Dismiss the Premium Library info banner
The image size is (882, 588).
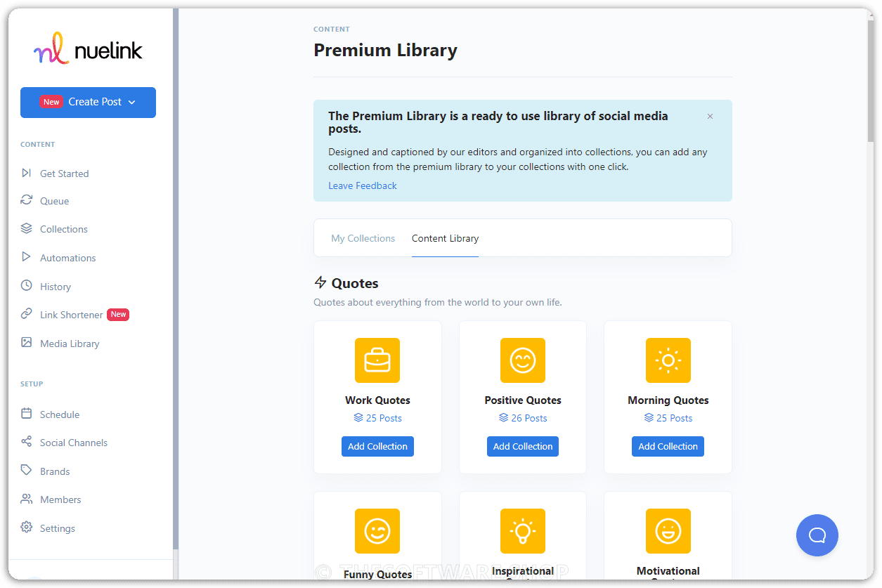click(x=710, y=117)
